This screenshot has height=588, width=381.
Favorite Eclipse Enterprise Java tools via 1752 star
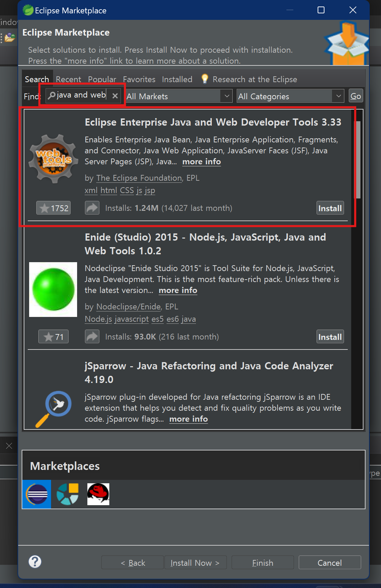pyautogui.click(x=53, y=208)
